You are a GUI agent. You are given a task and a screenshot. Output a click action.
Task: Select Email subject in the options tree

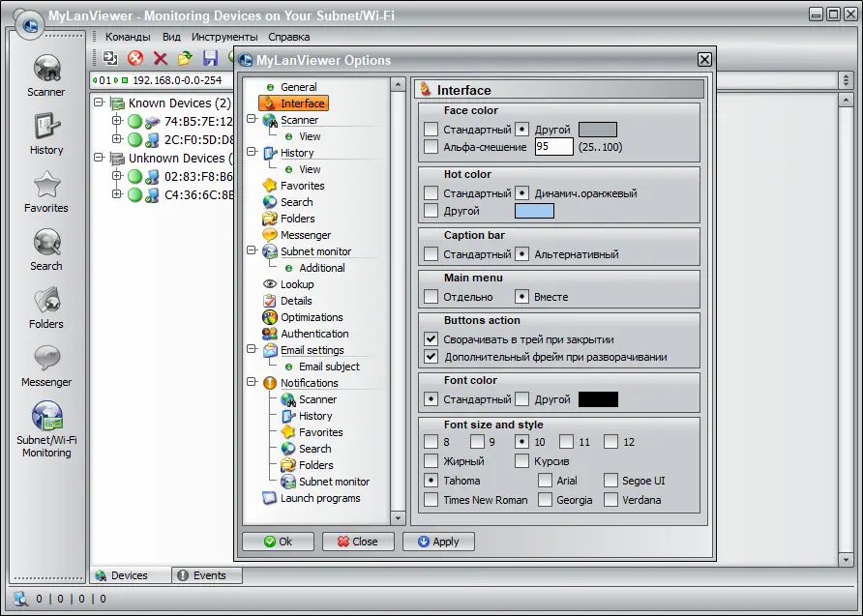329,367
